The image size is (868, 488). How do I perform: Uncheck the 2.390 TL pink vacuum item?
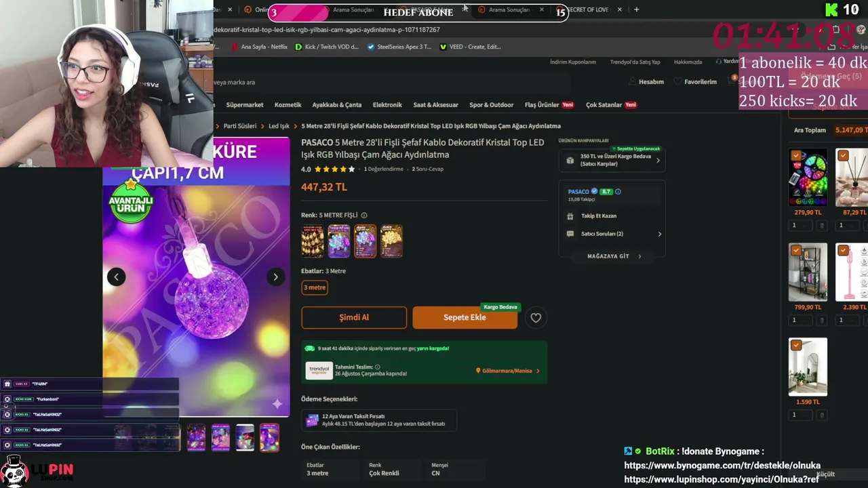843,250
